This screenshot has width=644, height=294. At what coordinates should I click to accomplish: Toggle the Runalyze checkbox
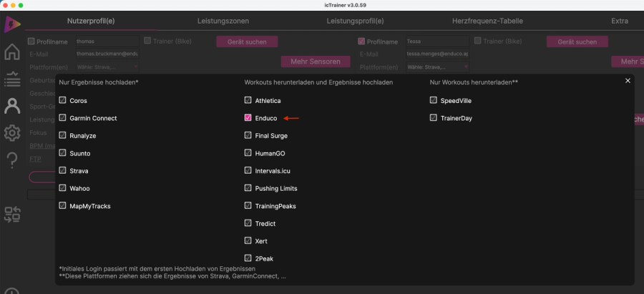point(62,135)
